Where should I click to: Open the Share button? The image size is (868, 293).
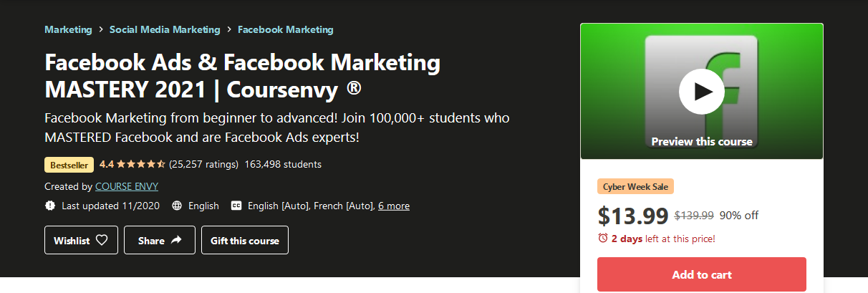[160, 240]
